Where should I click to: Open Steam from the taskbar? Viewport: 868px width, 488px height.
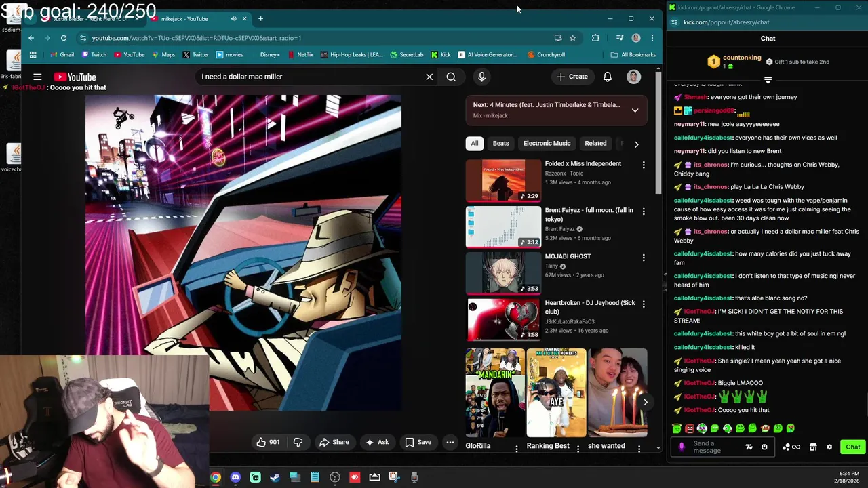(x=275, y=477)
